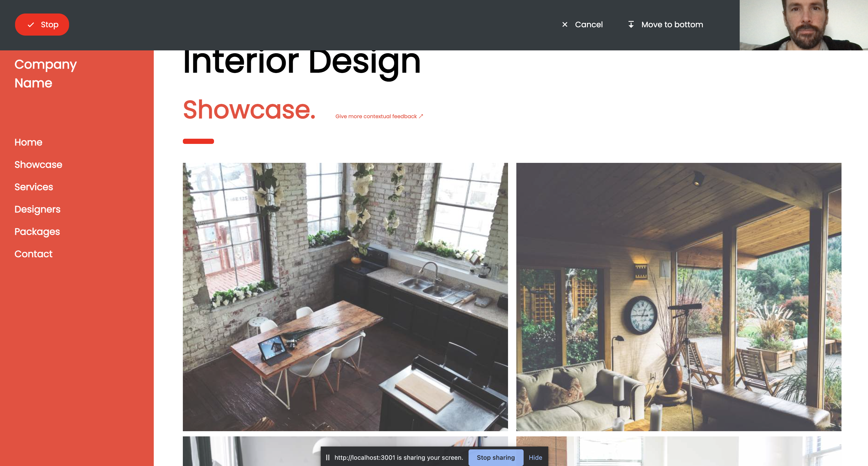Screen dimensions: 868x466
Task: Move the toolbar to bottom
Action: (x=665, y=25)
